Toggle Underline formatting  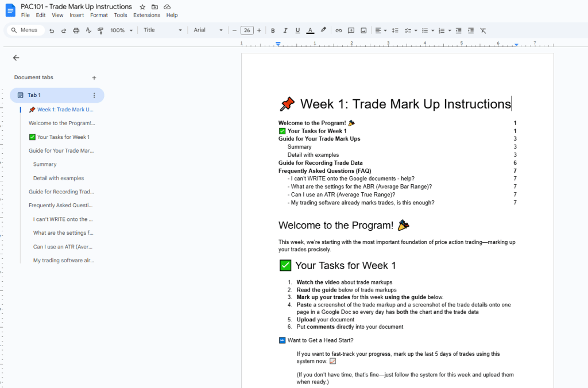(x=297, y=30)
